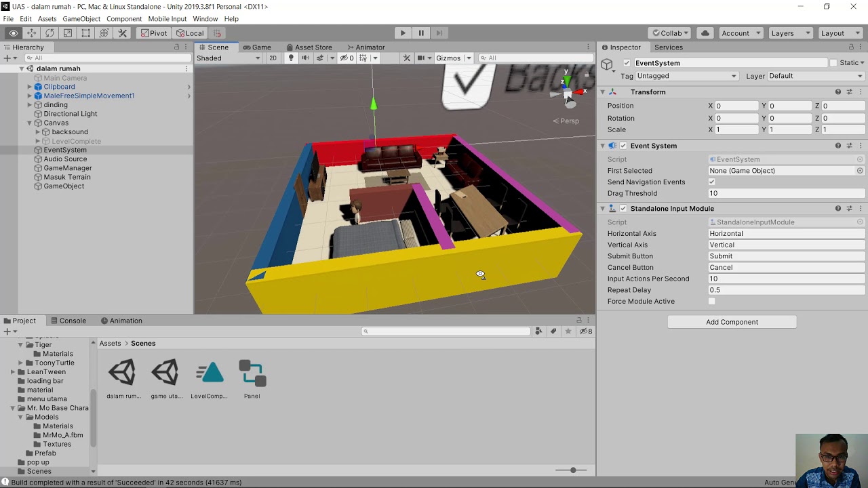
Task: Click the Project search field
Action: [446, 331]
